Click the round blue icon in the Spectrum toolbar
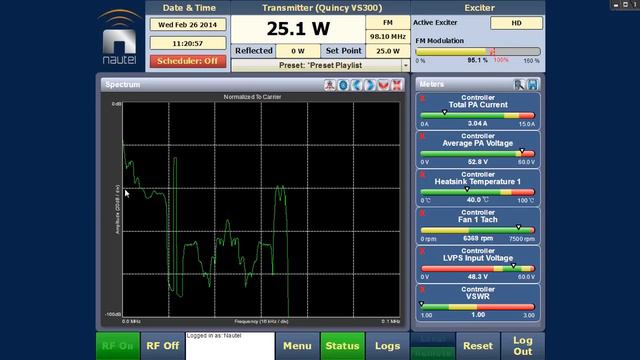This screenshot has height=360, width=640. tap(343, 85)
